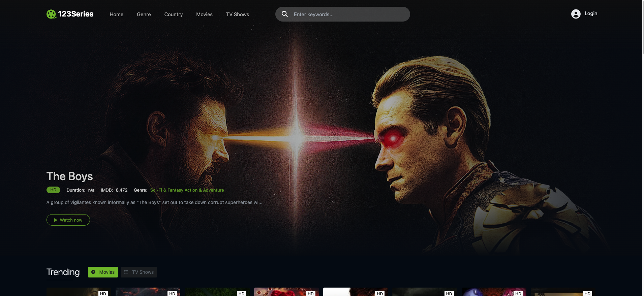The width and height of the screenshot is (644, 296).
Task: Click the HD badge under The Boys
Action: point(53,190)
